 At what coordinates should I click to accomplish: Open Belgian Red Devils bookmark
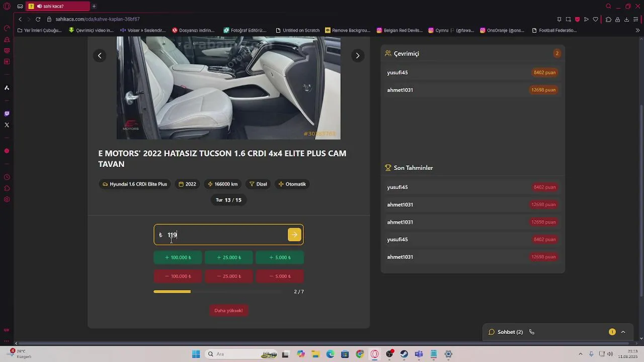(x=399, y=30)
